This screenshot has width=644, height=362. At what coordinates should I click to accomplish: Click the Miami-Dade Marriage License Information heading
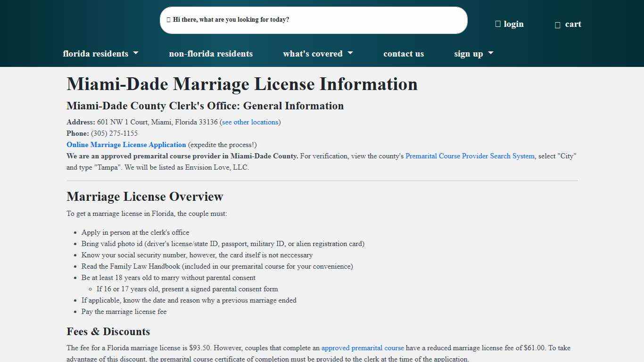[x=242, y=84]
